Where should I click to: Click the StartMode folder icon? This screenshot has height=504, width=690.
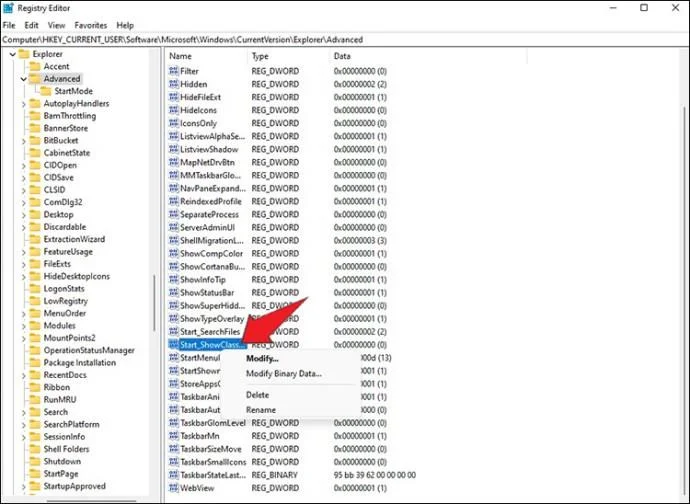click(x=46, y=91)
